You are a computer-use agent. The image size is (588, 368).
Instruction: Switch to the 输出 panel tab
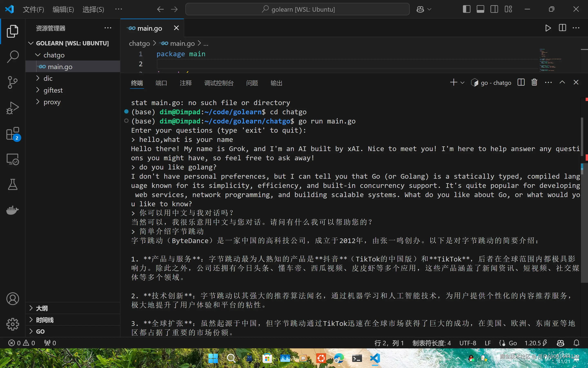[x=276, y=83]
